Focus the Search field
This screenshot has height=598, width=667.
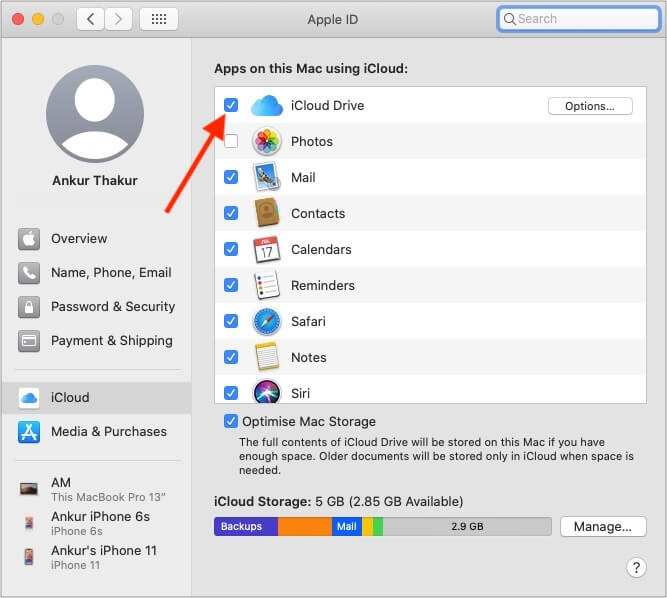click(579, 19)
